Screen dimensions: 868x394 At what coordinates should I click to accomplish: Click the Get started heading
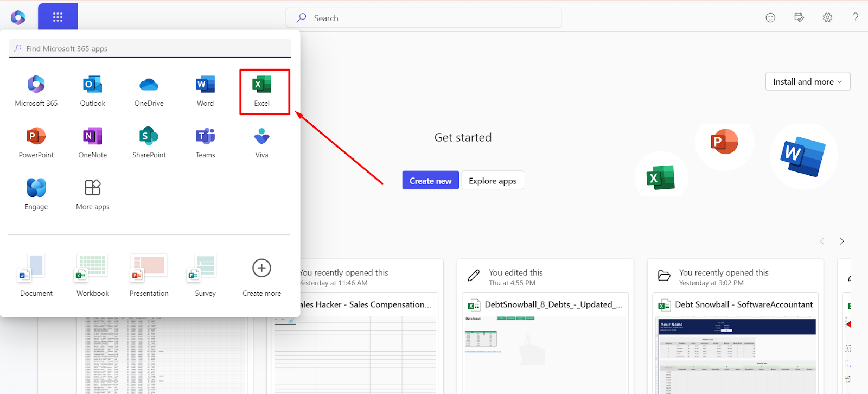463,137
